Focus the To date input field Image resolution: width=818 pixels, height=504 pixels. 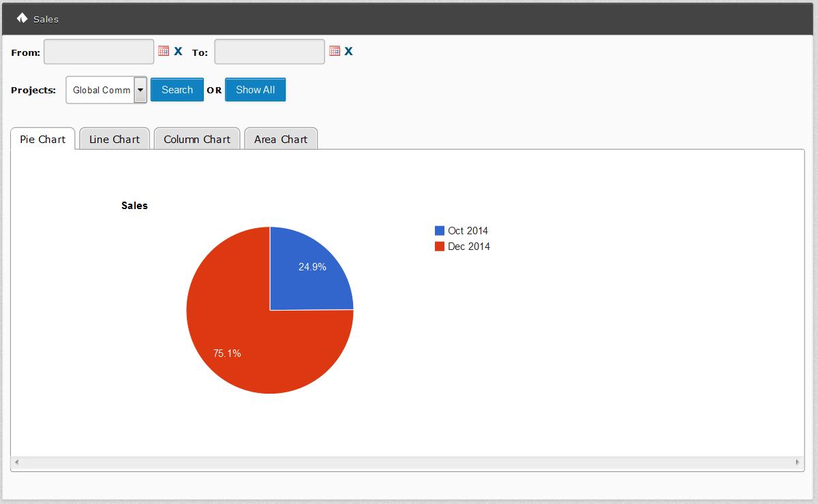[x=269, y=52]
